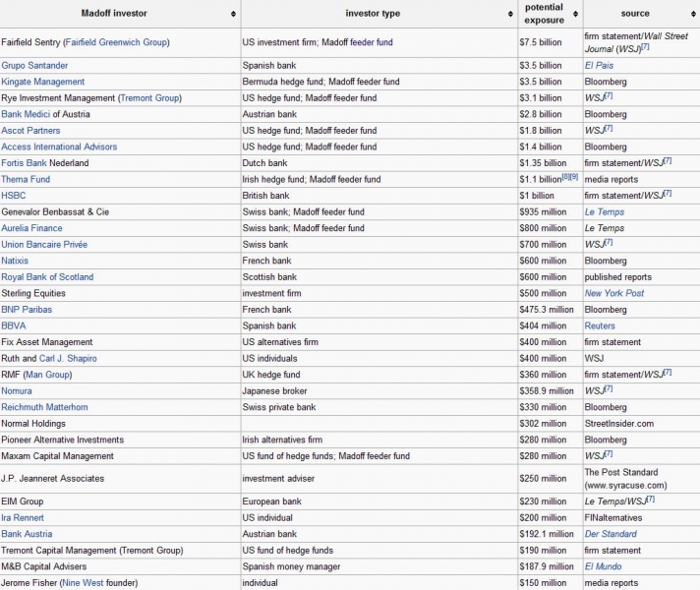Image resolution: width=700 pixels, height=590 pixels.
Task: Open footnote [9] beside $1.1 billion
Action: tap(574, 177)
